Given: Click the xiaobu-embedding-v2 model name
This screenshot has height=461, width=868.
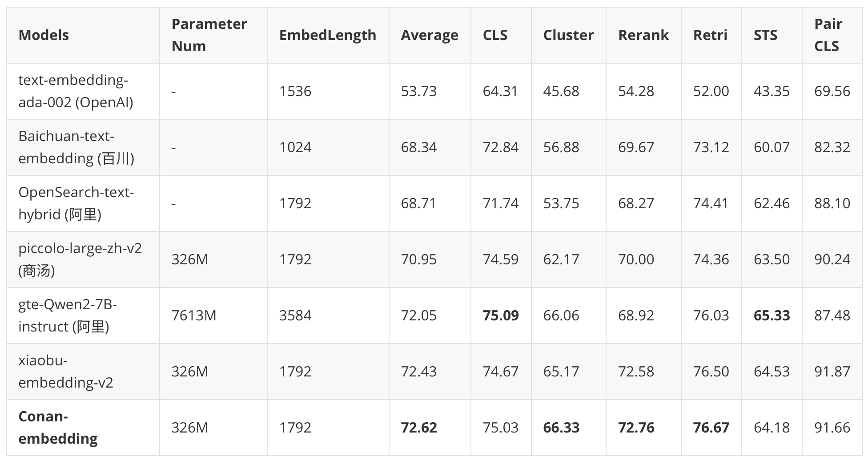Looking at the screenshot, I should click(66, 372).
